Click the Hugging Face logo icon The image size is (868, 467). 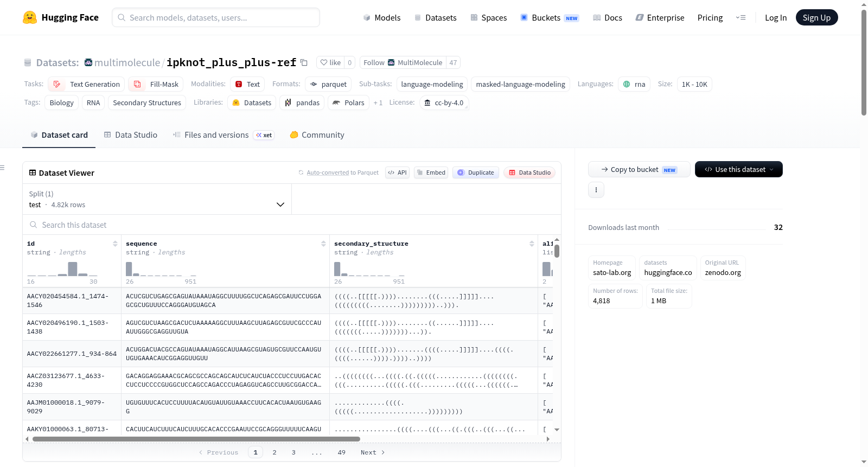[30, 17]
